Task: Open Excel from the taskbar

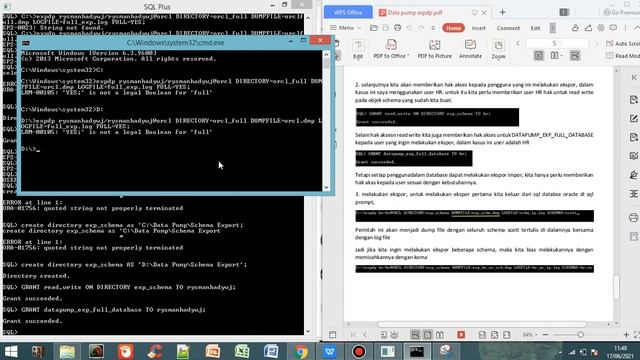Action: (242, 351)
